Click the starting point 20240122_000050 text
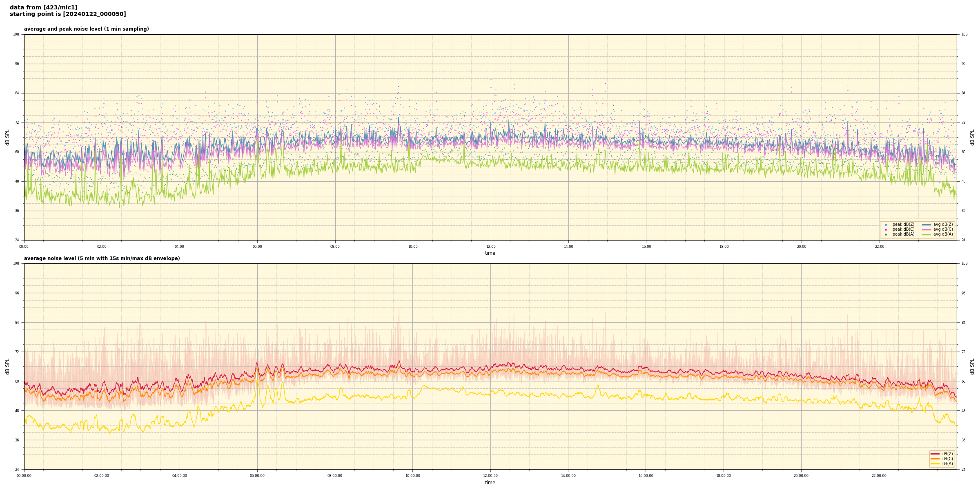 click(68, 14)
